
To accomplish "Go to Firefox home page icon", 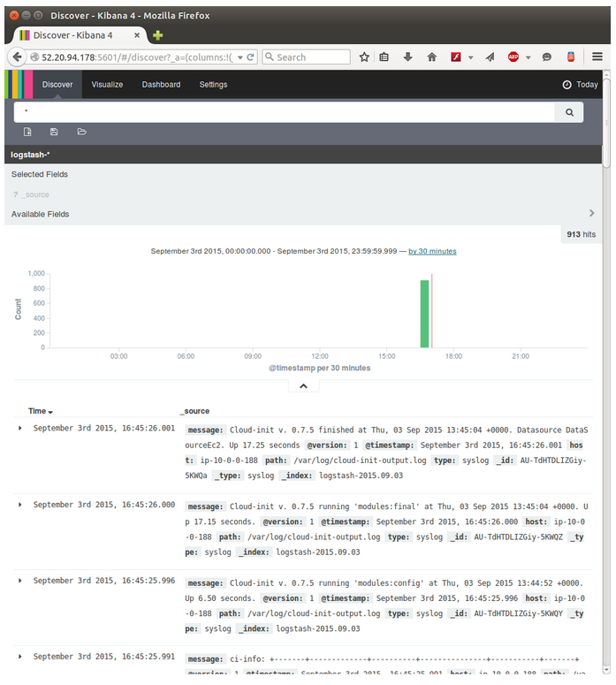I will 431,57.
